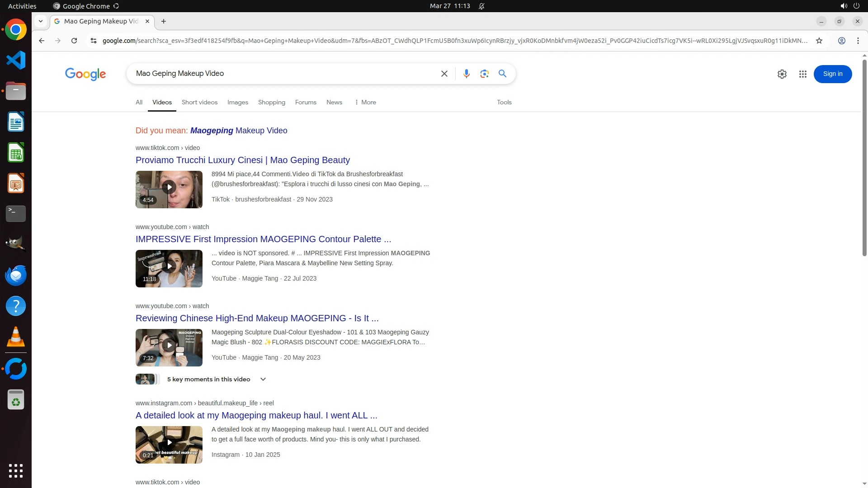The height and width of the screenshot is (488, 868).
Task: Open the tab search dropdown arrow
Action: [x=41, y=21]
